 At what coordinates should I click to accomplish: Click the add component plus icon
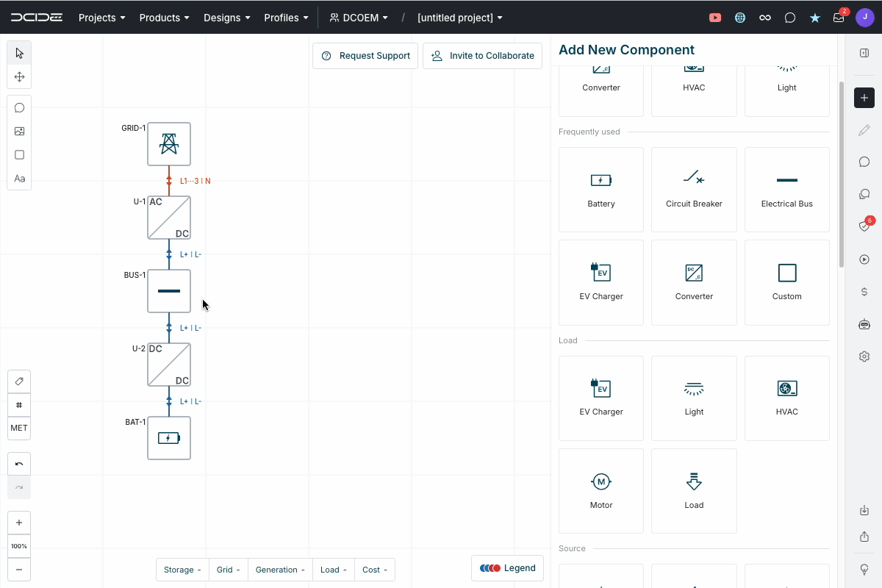click(864, 97)
